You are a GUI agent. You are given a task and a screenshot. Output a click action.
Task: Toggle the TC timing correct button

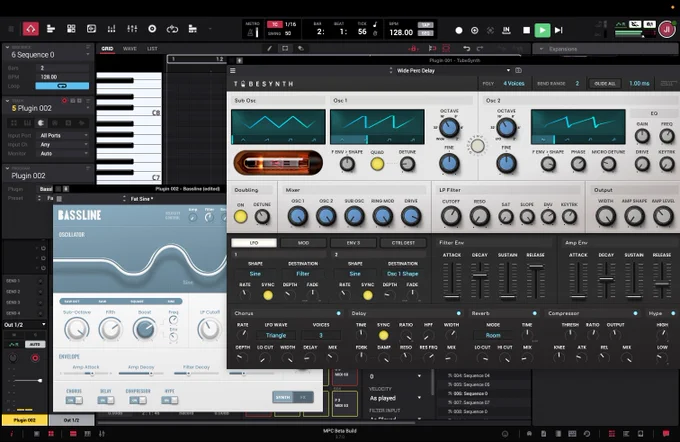tap(275, 24)
